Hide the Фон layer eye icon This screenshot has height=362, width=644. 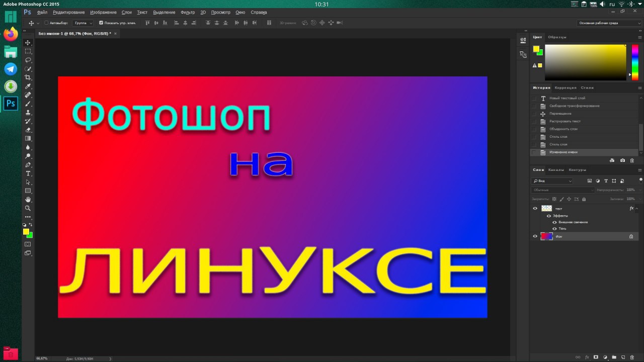pyautogui.click(x=535, y=236)
